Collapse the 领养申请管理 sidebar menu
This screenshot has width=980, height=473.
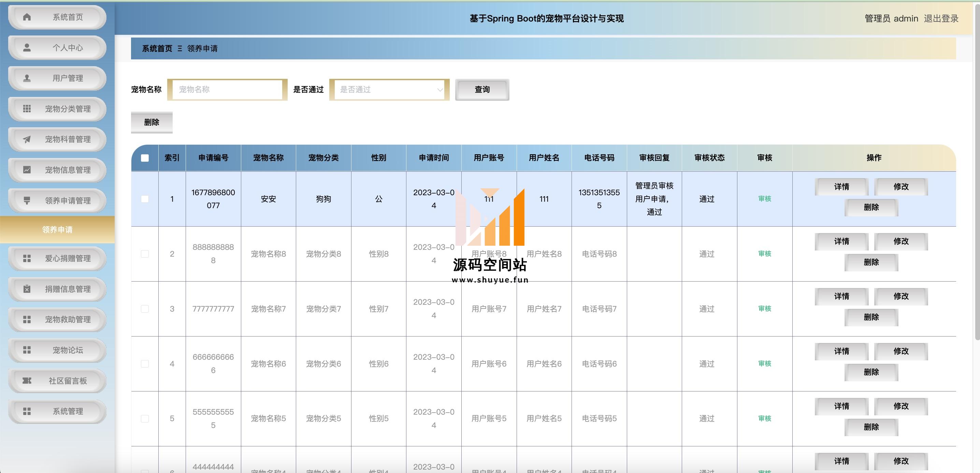tap(57, 201)
